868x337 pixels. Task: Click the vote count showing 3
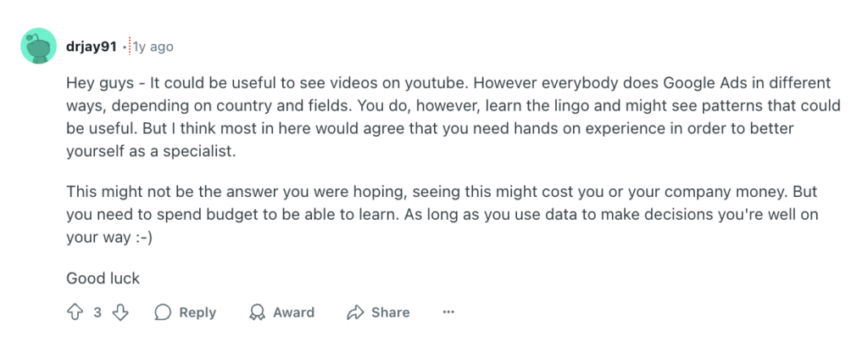(x=97, y=312)
